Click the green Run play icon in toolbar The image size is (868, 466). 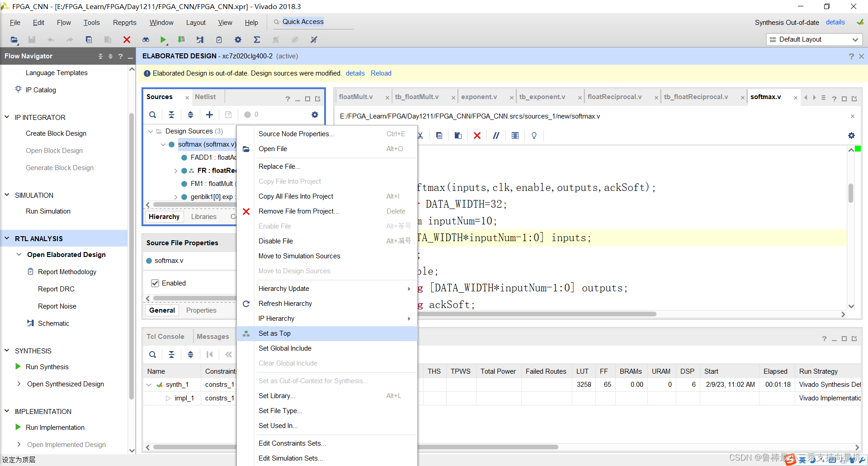[163, 40]
